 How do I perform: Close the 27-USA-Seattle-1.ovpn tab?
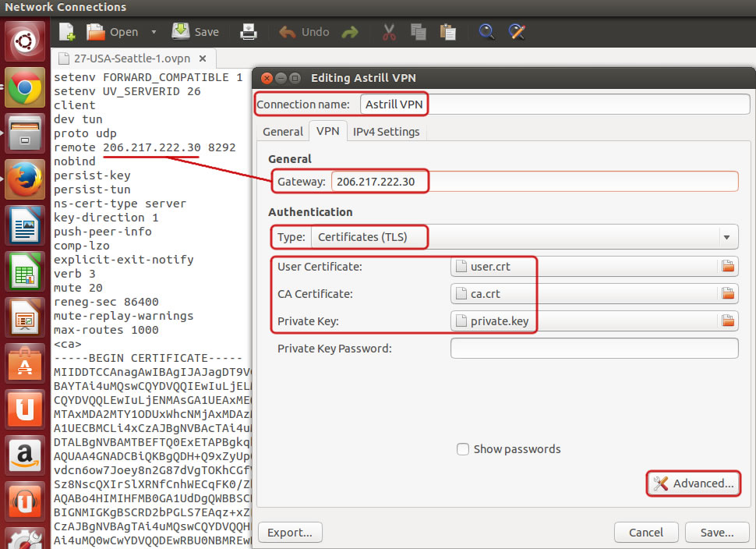(x=203, y=58)
